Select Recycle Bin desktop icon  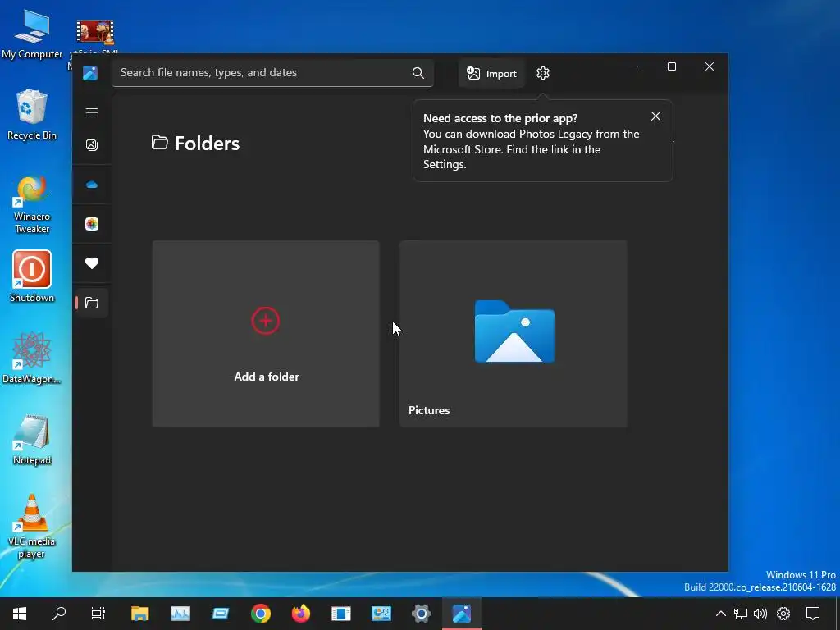point(32,115)
